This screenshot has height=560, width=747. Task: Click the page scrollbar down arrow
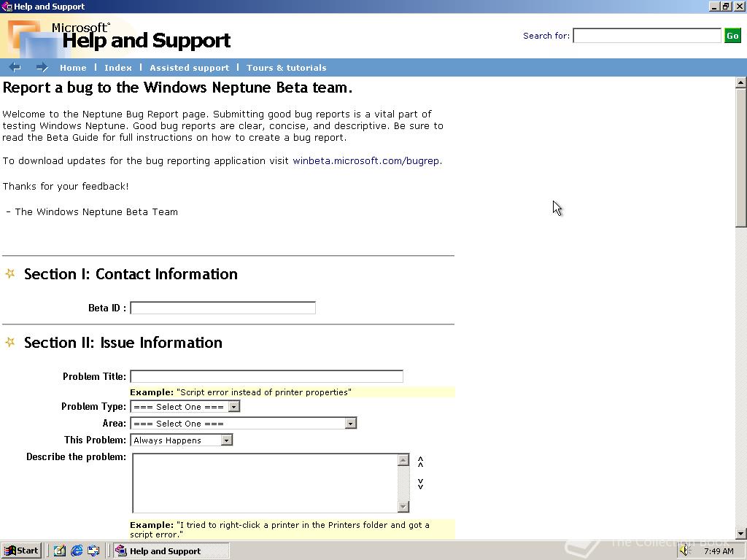(741, 534)
